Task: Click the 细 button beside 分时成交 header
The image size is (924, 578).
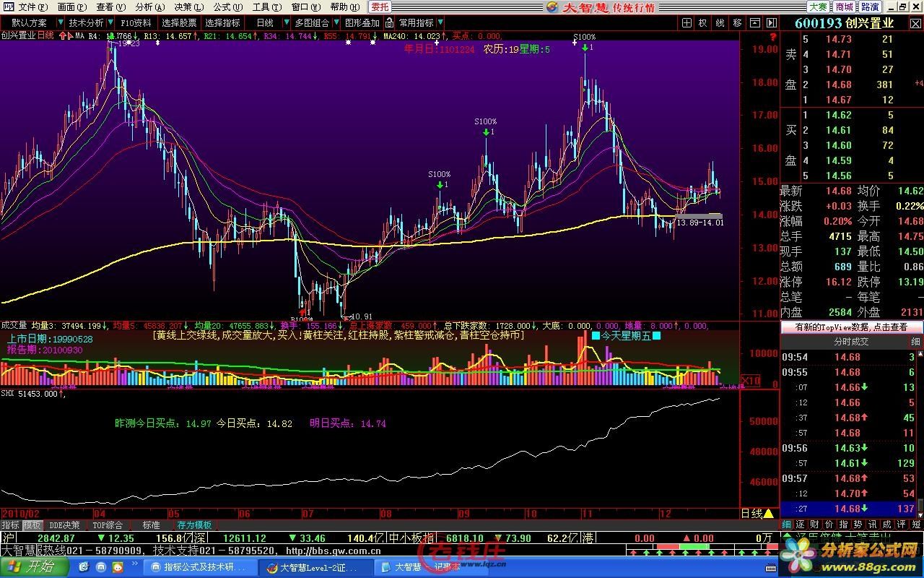Action: pos(915,342)
